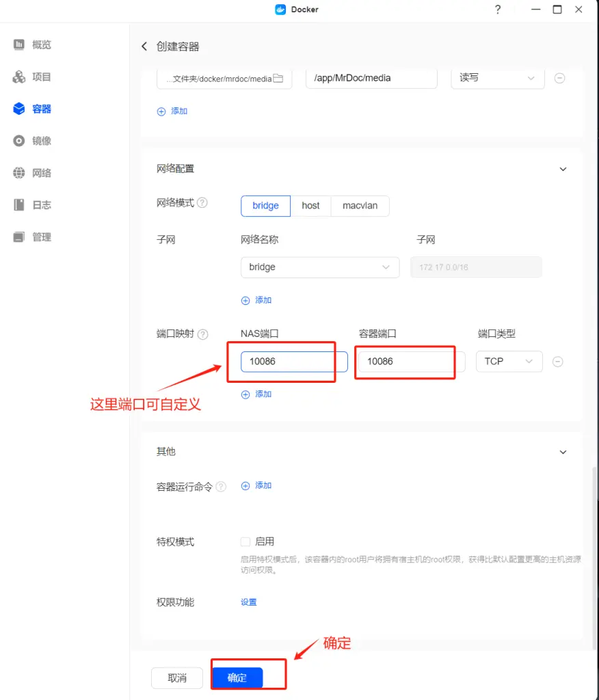
Task: Remove the /app/MrDoc/media volume mapping row
Action: click(559, 78)
